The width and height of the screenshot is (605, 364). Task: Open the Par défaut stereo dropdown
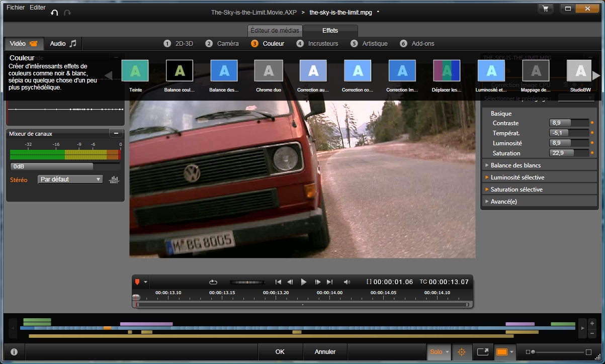click(70, 179)
